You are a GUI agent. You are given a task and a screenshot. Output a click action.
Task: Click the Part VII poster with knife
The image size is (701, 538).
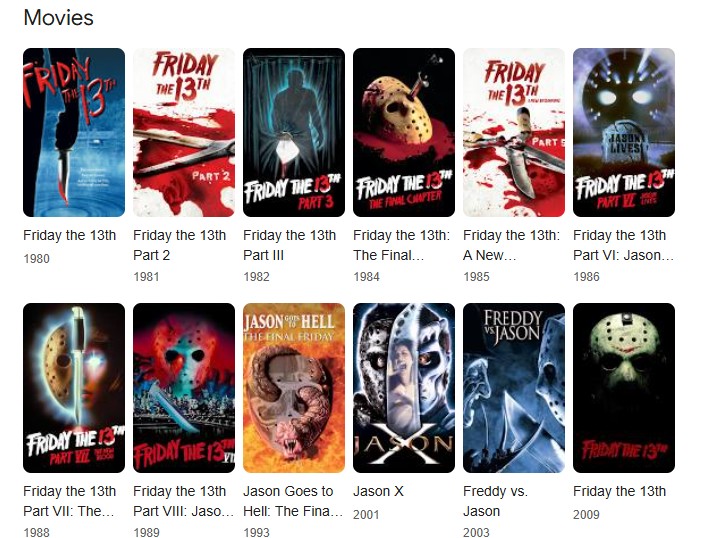click(x=74, y=388)
